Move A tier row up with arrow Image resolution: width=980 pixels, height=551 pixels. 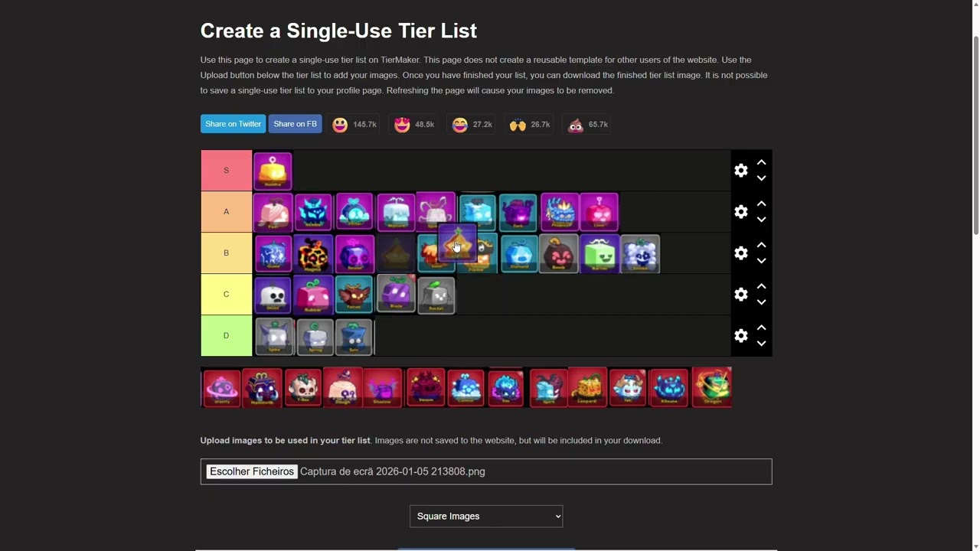coord(761,204)
